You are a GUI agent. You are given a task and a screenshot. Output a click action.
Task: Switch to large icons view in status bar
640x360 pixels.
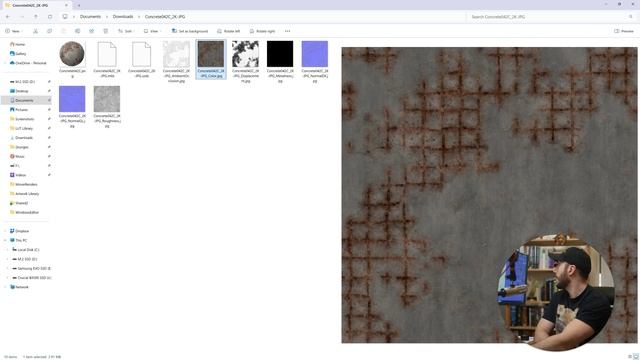(x=636, y=357)
